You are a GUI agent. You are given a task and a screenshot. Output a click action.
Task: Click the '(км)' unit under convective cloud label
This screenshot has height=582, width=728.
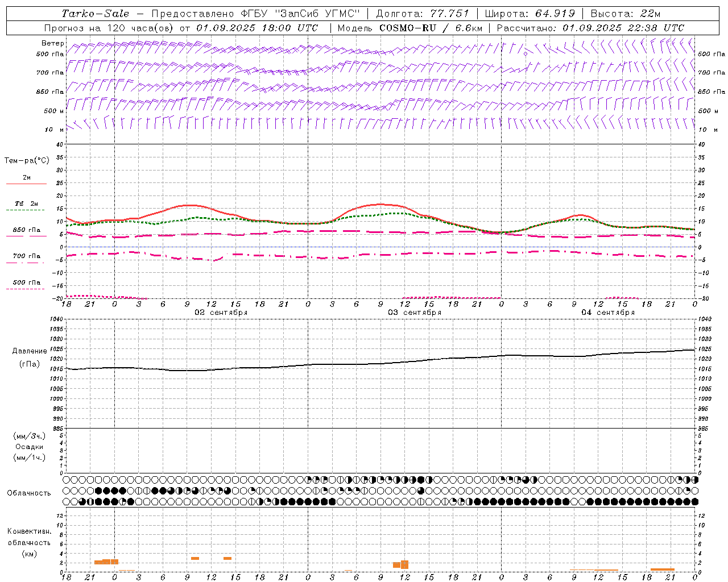[30, 554]
